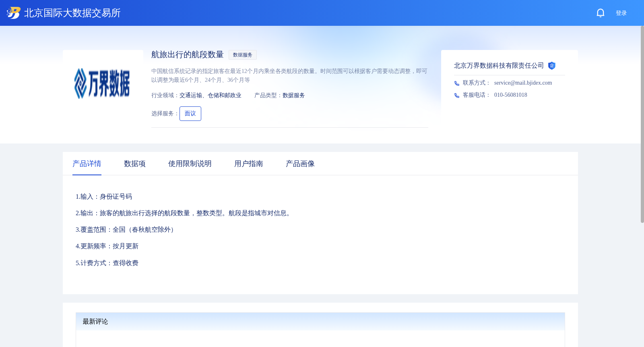Click the product title 航旅出行的航段数量
The width and height of the screenshot is (644, 347).
(x=188, y=54)
